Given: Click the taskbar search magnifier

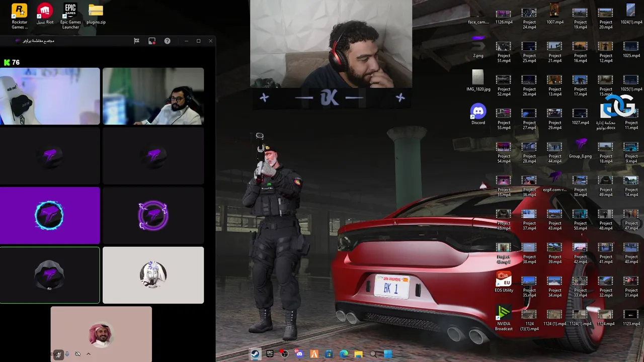Looking at the screenshot, I should [x=373, y=354].
